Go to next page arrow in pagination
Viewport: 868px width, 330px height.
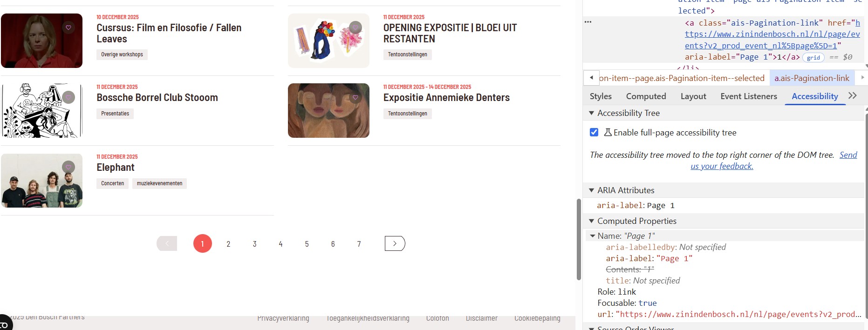395,243
